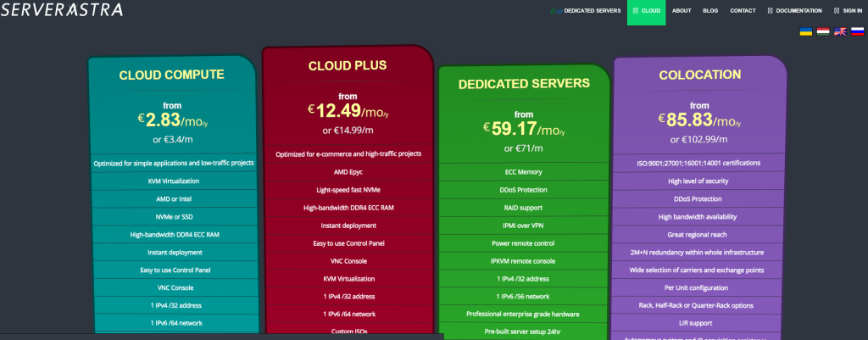Select the Cloud Compute plan heading

(x=171, y=75)
